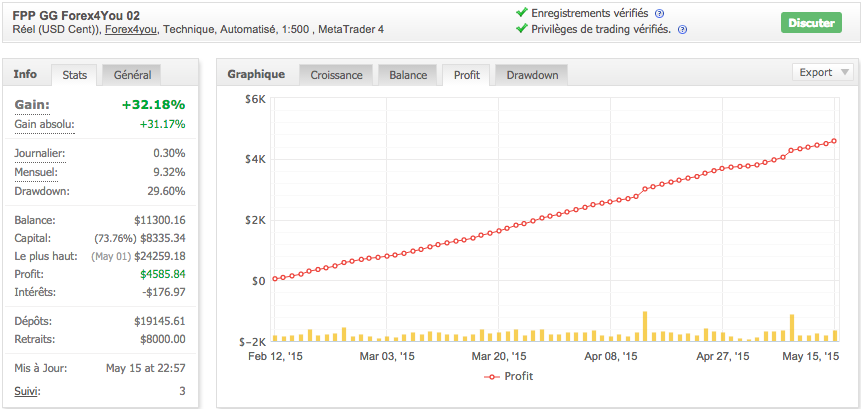Click the Suivi label link
This screenshot has width=861, height=409.
pos(28,390)
